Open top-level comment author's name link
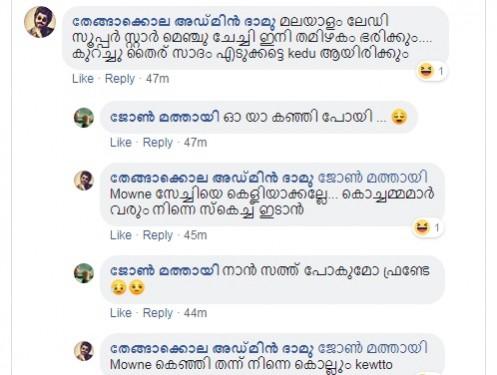Image resolution: width=497 pixels, height=375 pixels. pyautogui.click(x=174, y=22)
